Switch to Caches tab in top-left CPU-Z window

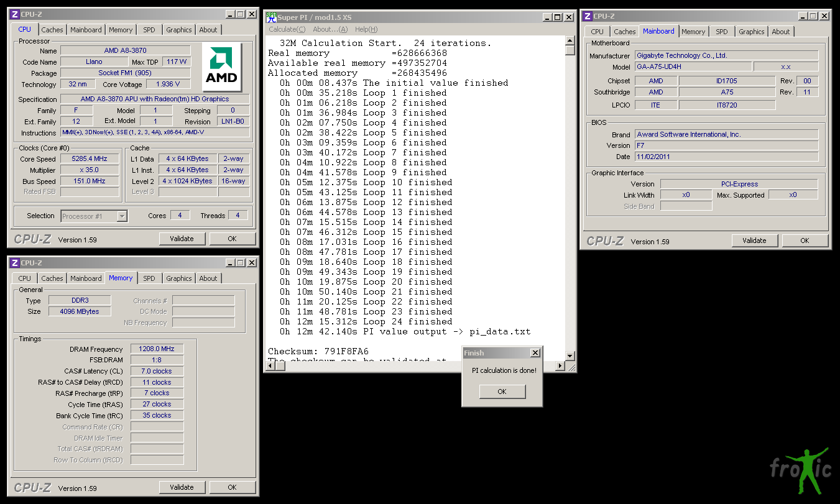tap(52, 30)
